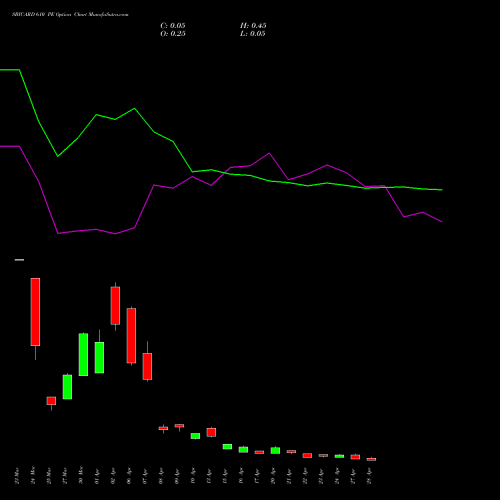Click the '07 Apr' date axis label
Screen dimensions: 500x500
(x=145, y=476)
